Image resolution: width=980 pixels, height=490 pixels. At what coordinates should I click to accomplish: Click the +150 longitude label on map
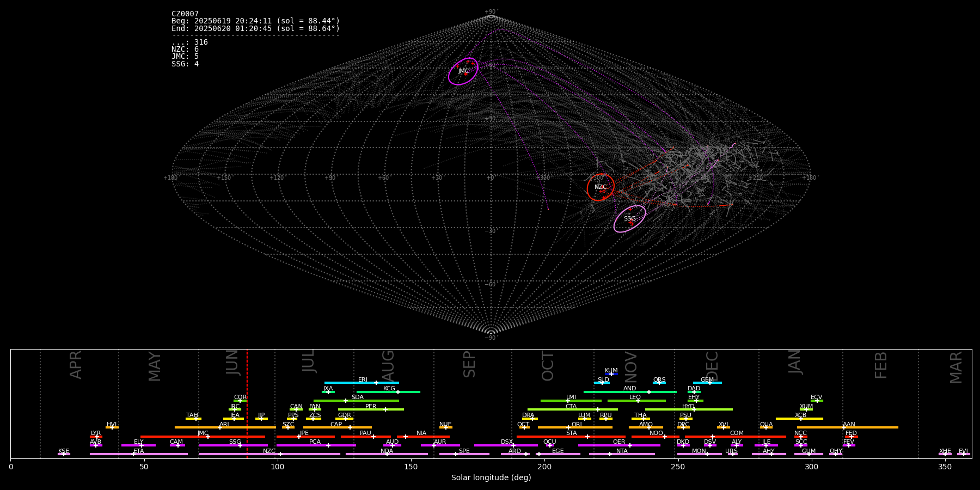(x=224, y=178)
